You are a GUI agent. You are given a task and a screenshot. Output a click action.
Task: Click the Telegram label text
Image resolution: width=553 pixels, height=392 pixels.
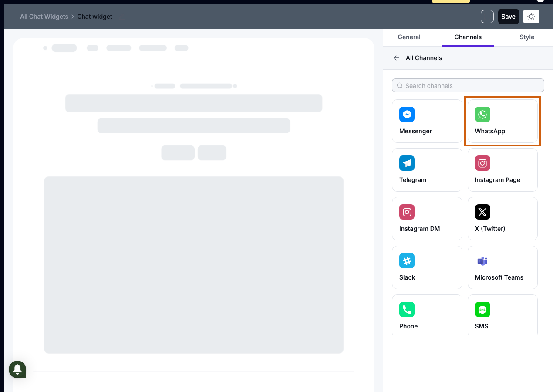(x=413, y=180)
